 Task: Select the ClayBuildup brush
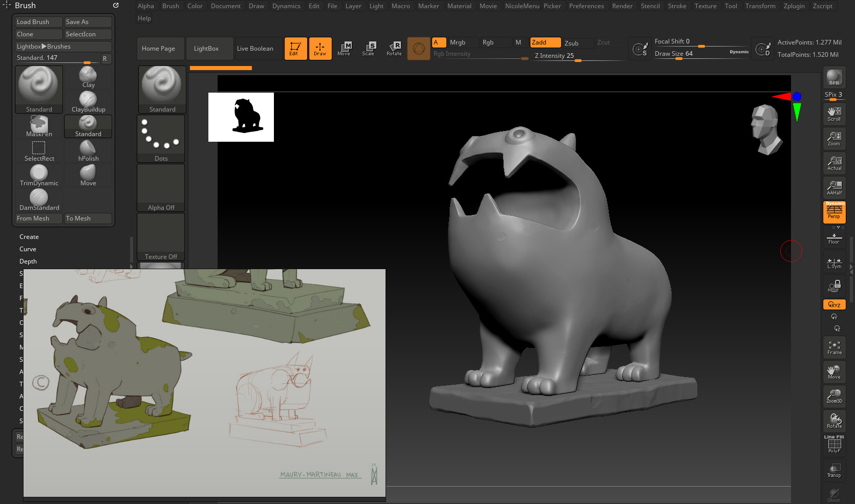[x=88, y=101]
